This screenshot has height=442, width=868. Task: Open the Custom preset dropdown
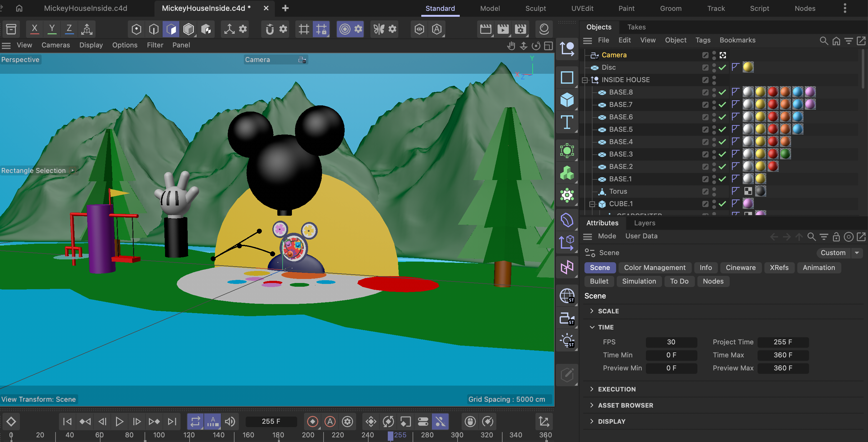point(857,253)
